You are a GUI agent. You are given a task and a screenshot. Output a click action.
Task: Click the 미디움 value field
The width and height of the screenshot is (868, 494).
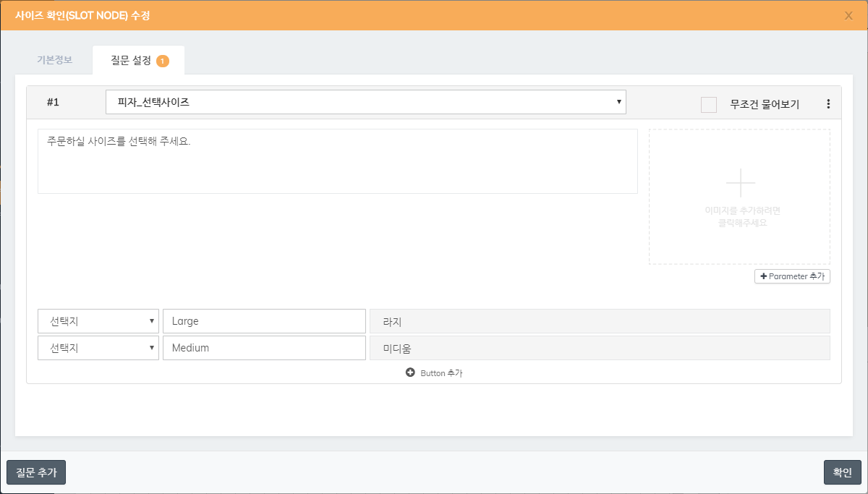[x=600, y=348]
